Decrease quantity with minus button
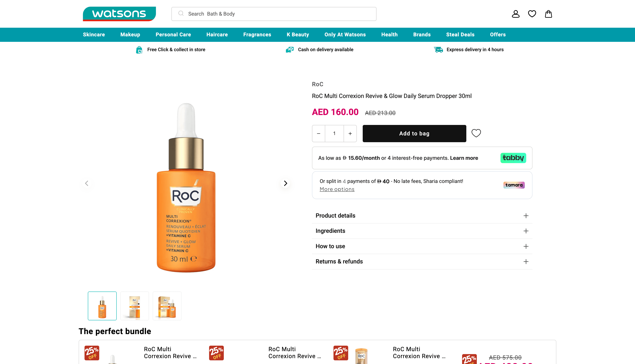This screenshot has height=364, width=635. [x=318, y=134]
